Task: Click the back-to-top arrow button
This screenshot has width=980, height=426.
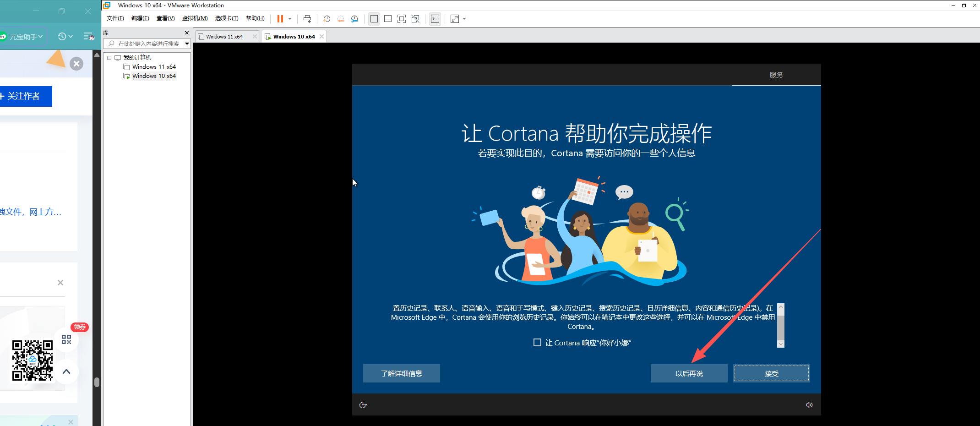Action: click(66, 371)
